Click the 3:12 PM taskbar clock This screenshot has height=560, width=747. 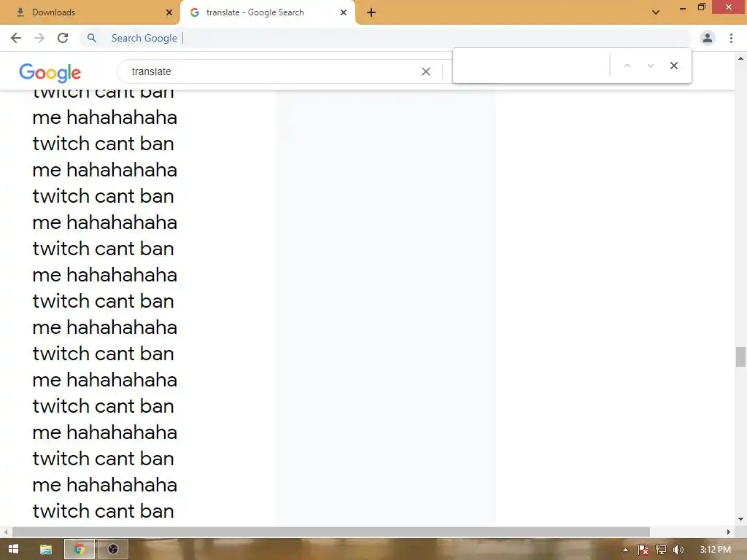(x=715, y=550)
